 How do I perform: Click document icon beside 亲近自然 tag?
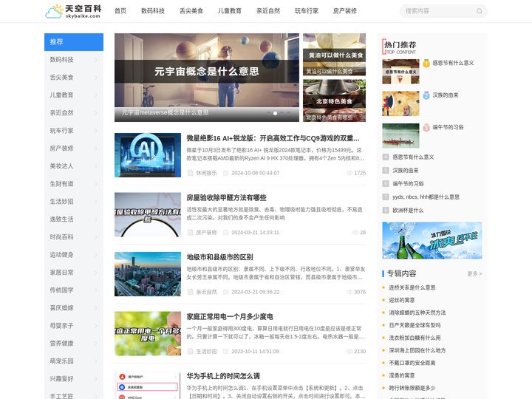click(x=191, y=292)
